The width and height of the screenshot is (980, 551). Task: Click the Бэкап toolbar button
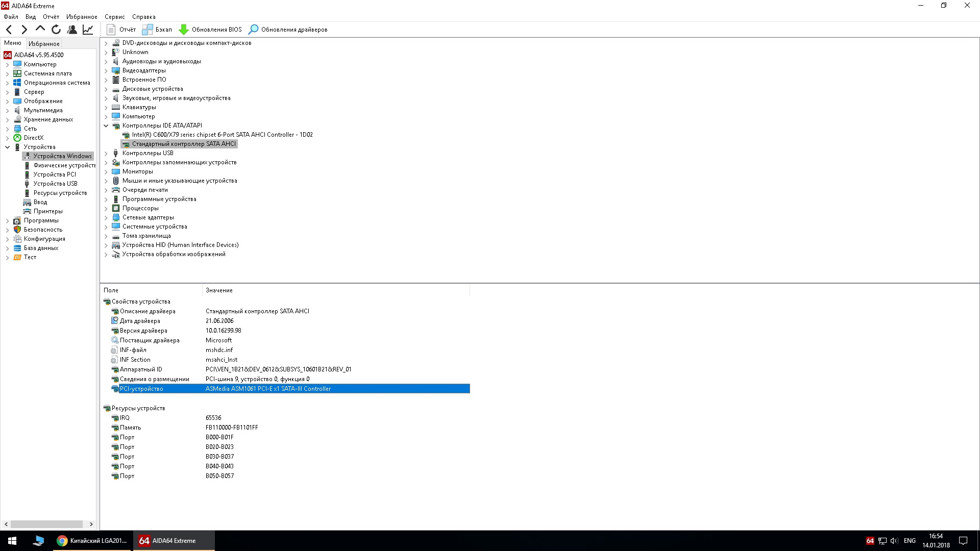coord(157,30)
